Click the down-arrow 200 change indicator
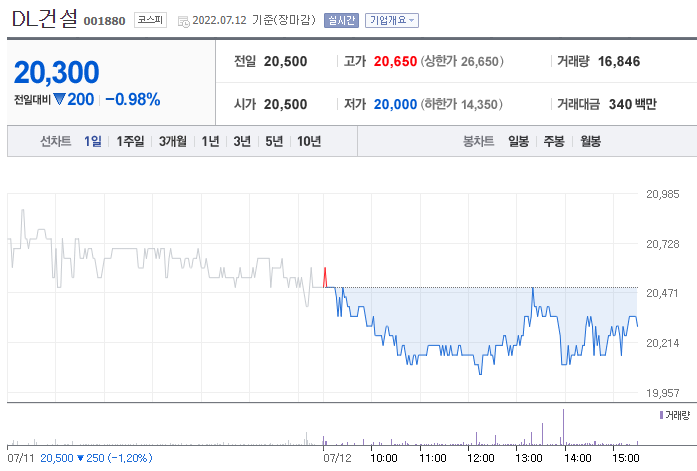Screen dimensions: 697x471 74,100
